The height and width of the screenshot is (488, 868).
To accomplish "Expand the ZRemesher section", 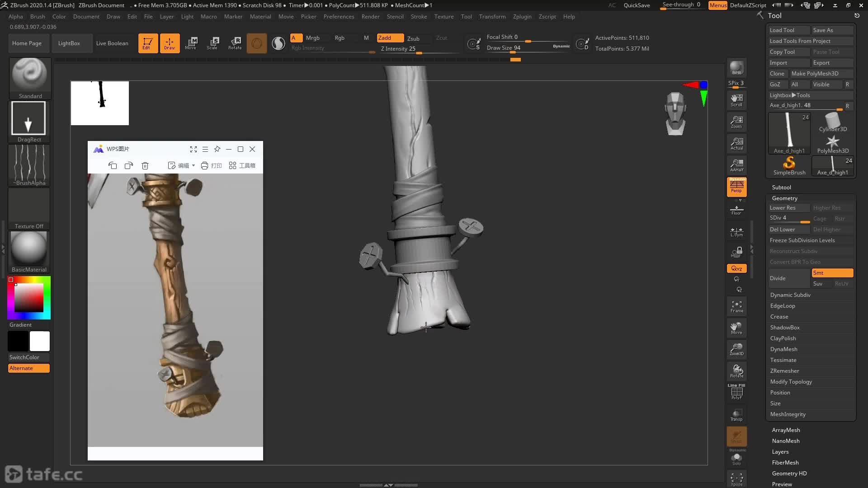I will (784, 371).
